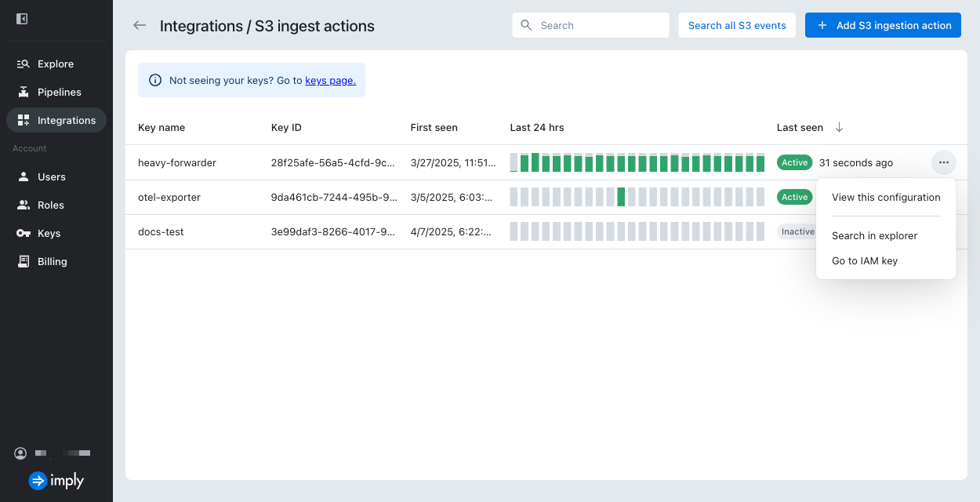
Task: Click Active badge for otel-exporter
Action: (794, 197)
